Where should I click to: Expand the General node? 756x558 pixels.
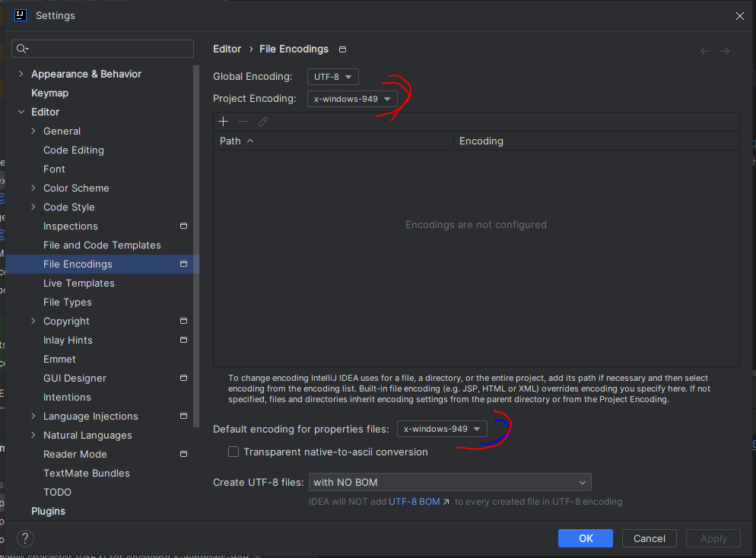[x=33, y=131]
